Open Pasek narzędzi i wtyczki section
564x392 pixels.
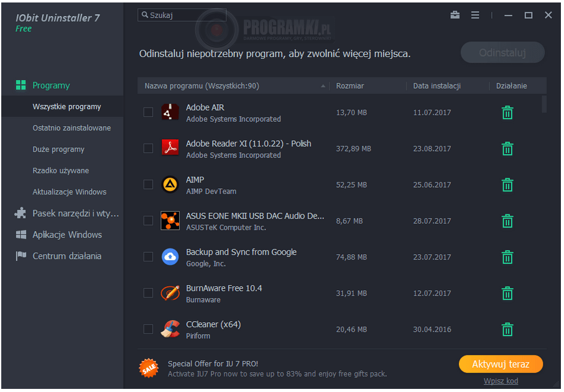pyautogui.click(x=75, y=214)
